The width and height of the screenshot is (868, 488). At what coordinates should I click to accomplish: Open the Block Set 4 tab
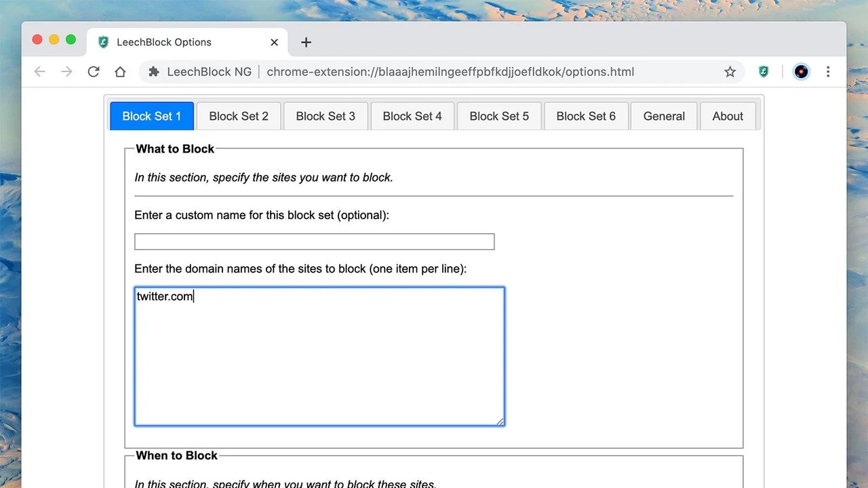click(x=412, y=116)
